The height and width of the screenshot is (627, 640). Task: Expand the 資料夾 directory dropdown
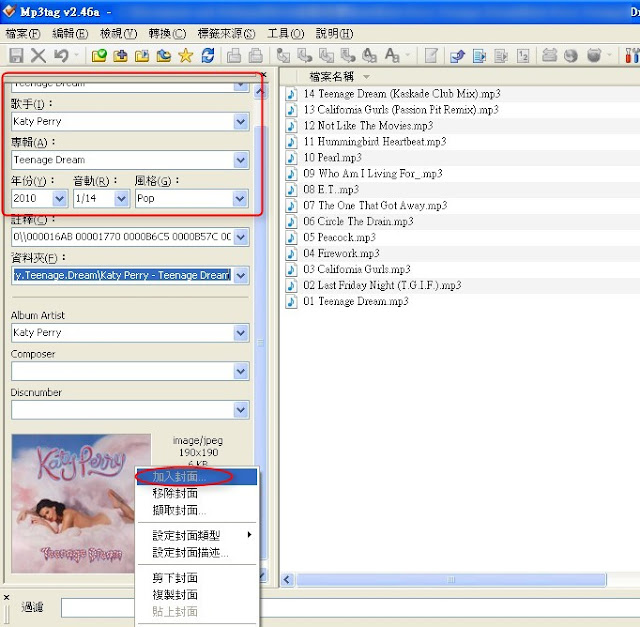point(241,276)
